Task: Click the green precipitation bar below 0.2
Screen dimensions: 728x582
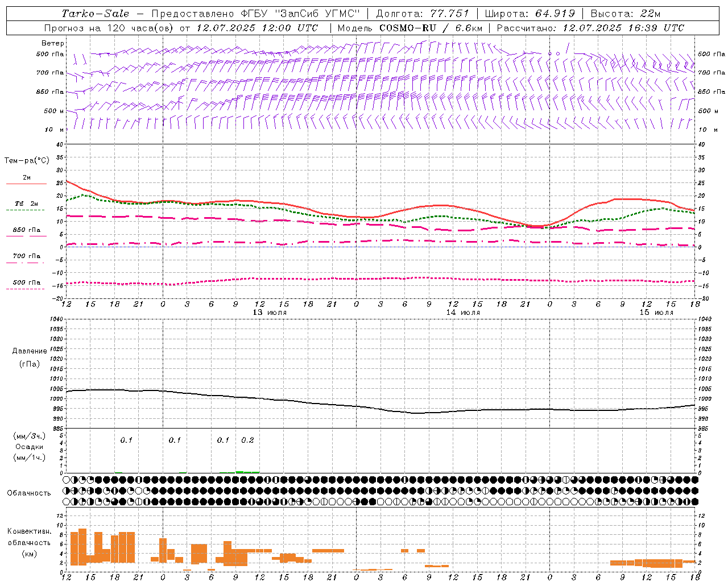Action: [x=247, y=472]
